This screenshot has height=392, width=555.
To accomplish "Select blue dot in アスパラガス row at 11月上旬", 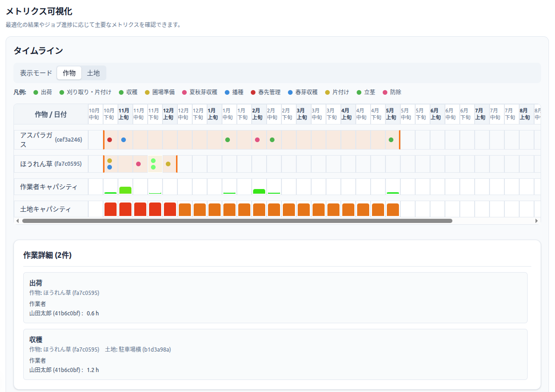I will click(x=124, y=140).
